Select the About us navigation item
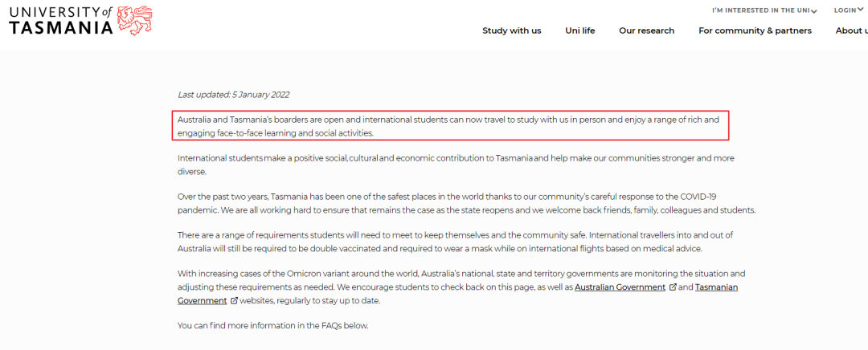This screenshot has height=350, width=868. 851,31
